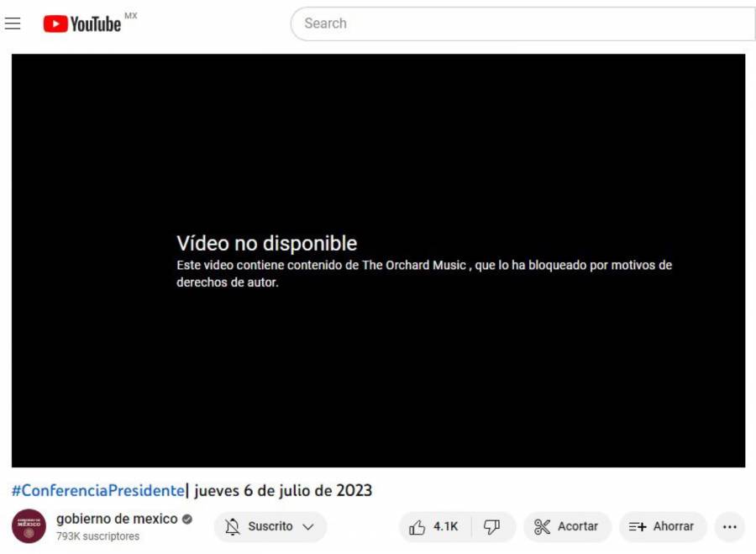Click the scissors clip icon
756x554 pixels.
pos(542,526)
